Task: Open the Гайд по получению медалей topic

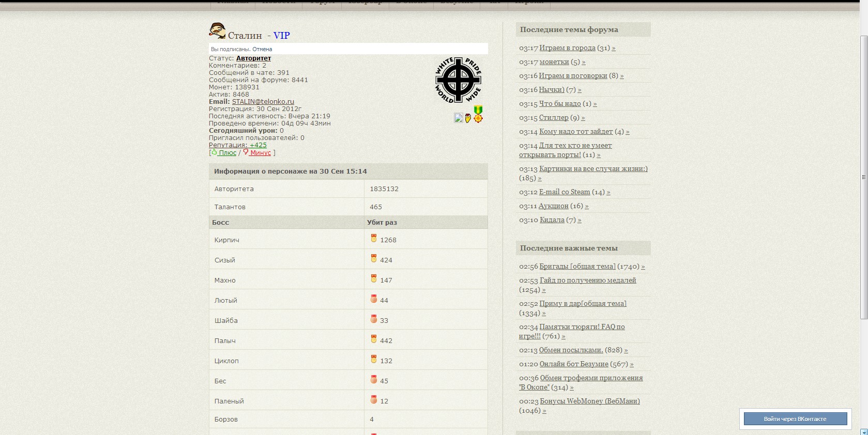Action: [x=588, y=280]
